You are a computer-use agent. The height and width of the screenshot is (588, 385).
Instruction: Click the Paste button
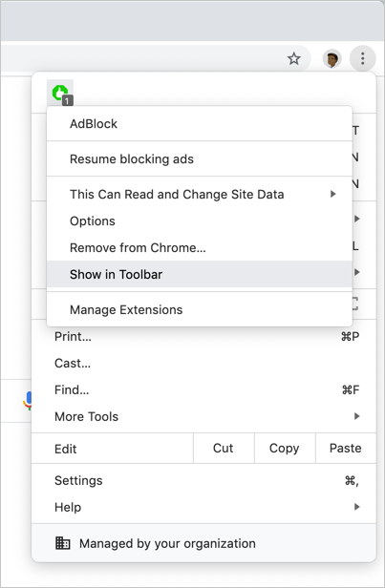(x=346, y=448)
